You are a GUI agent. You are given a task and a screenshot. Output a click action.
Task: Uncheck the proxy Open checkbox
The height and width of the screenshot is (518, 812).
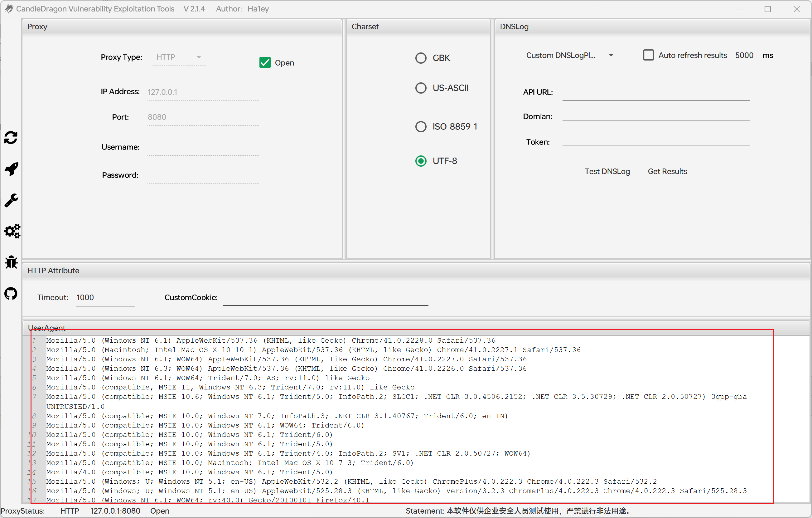point(265,63)
